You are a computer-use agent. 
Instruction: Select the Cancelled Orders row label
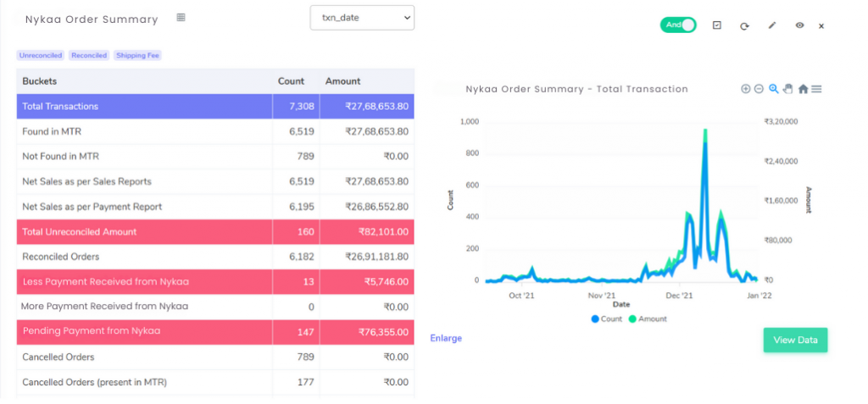pyautogui.click(x=58, y=357)
